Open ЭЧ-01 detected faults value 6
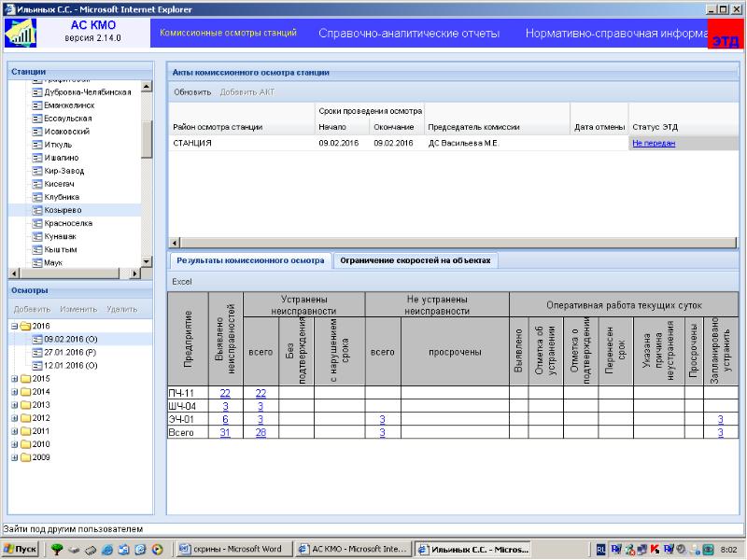This screenshot has height=560, width=747. [225, 419]
